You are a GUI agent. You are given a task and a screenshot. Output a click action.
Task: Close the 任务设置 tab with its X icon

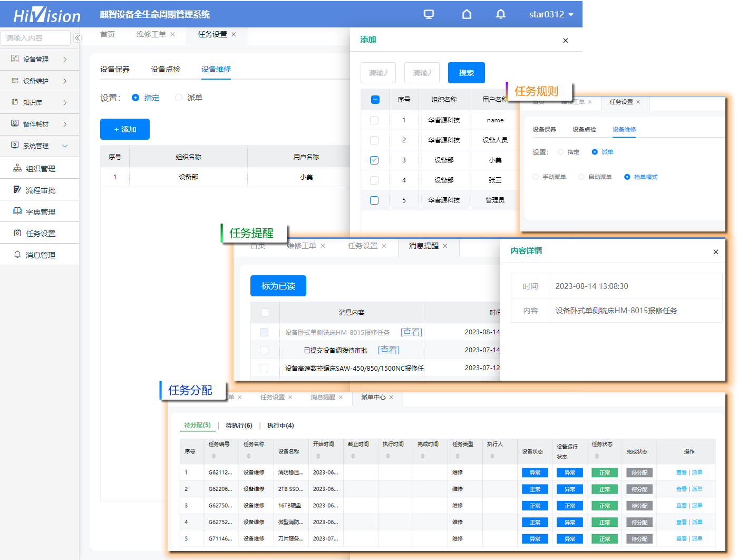coord(234,34)
